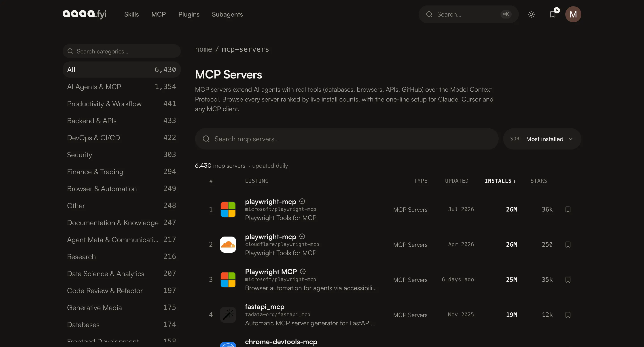The height and width of the screenshot is (347, 644).
Task: Bookmark the Playwright MCP row ranked 3
Action: click(x=568, y=279)
